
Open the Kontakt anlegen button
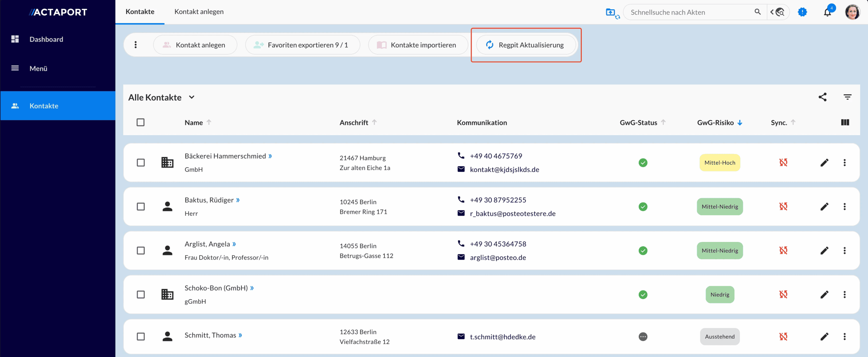point(195,44)
